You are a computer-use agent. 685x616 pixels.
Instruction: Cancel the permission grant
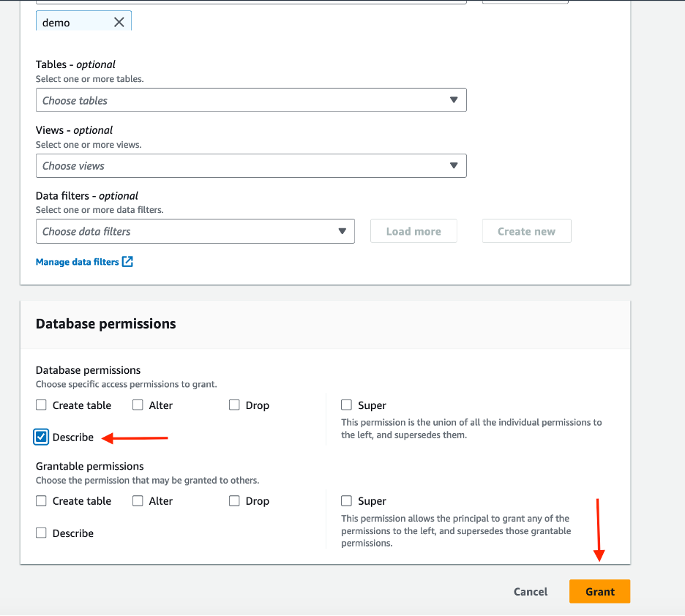(530, 591)
